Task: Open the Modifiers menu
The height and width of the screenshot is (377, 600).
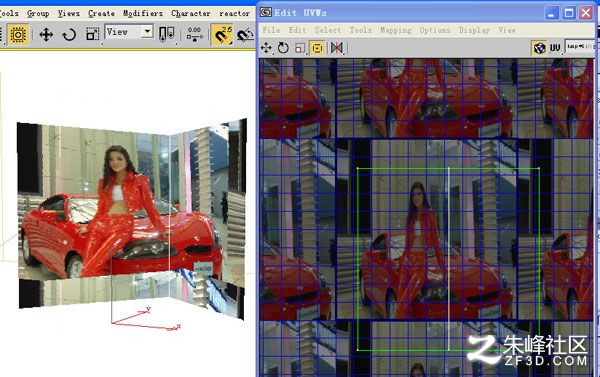Action: coord(143,13)
